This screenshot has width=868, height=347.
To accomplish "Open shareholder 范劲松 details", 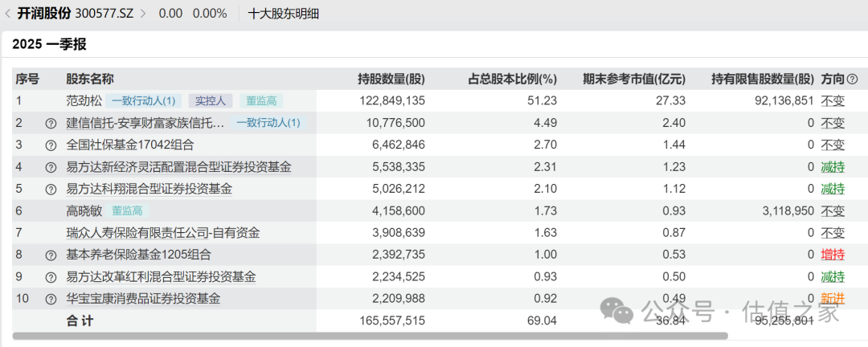I will [x=84, y=101].
